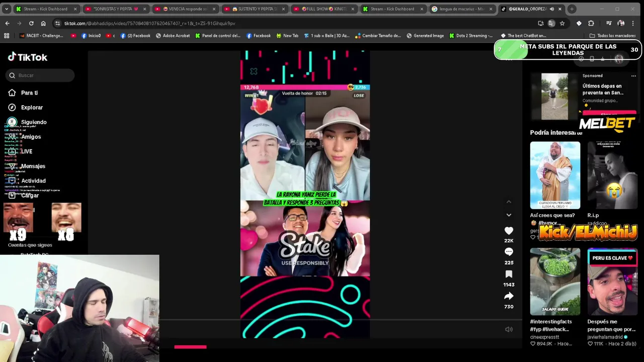Switch to VENECIA responde tab

[185, 9]
